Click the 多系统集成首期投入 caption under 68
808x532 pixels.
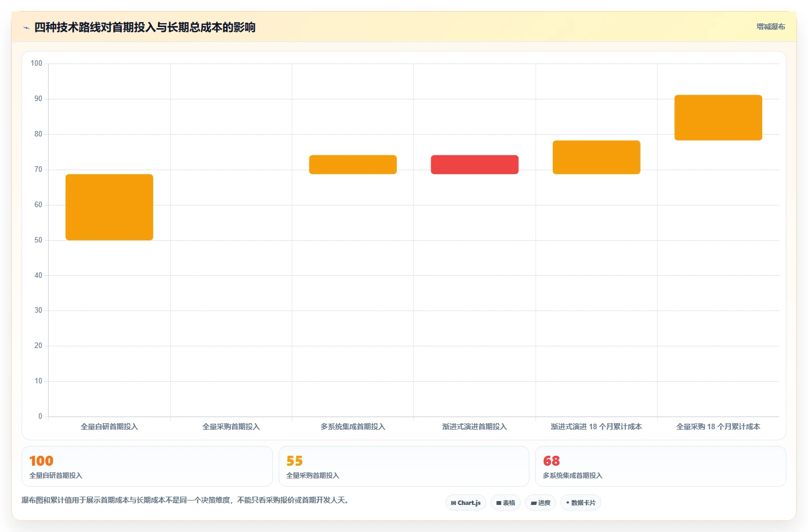[x=573, y=476]
